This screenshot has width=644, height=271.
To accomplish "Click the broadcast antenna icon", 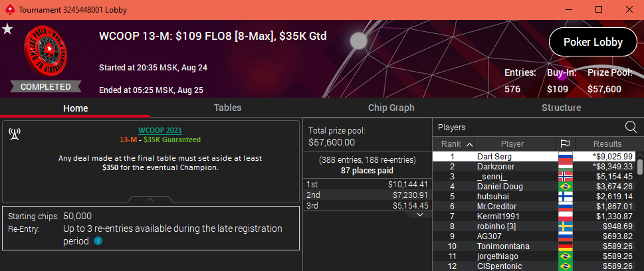I will (15, 134).
